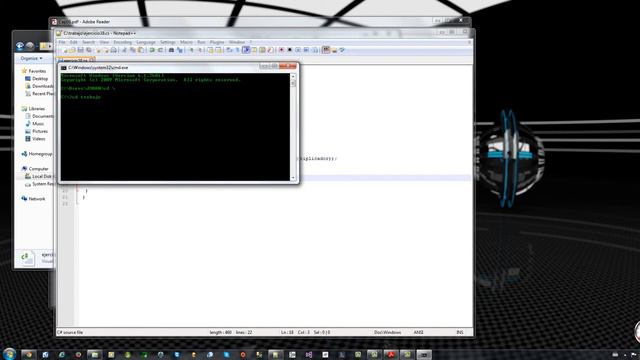The height and width of the screenshot is (360, 640).
Task: Click the Open file toolbar icon
Action: point(73,50)
